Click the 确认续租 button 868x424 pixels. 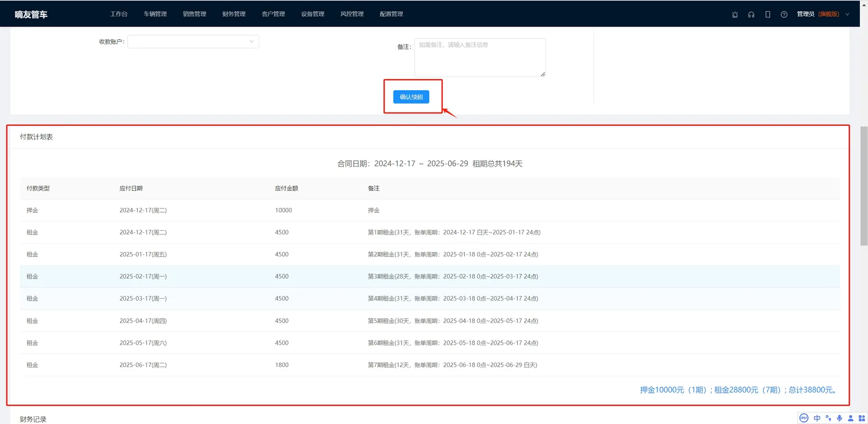point(411,97)
